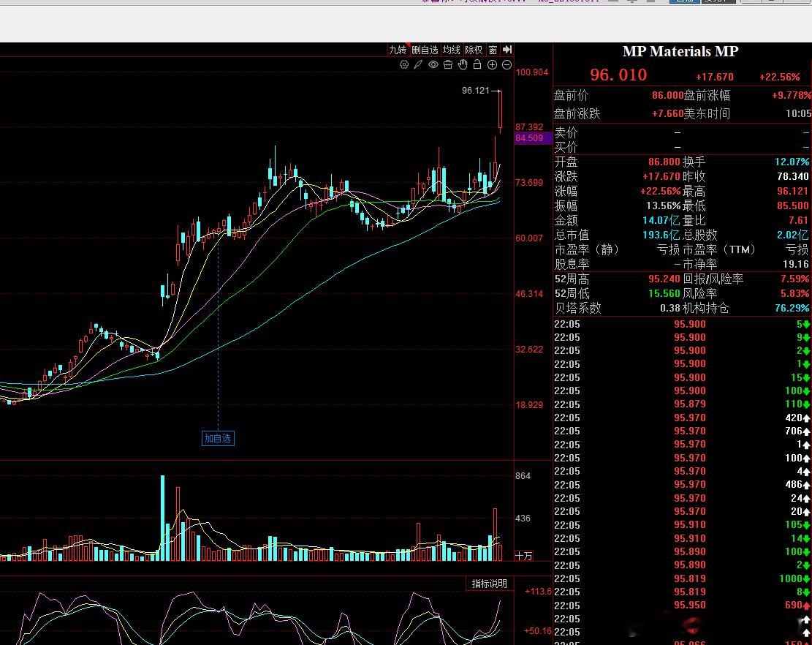Click the tallest cyan volume bar
The height and width of the screenshot is (645, 812).
[x=162, y=518]
